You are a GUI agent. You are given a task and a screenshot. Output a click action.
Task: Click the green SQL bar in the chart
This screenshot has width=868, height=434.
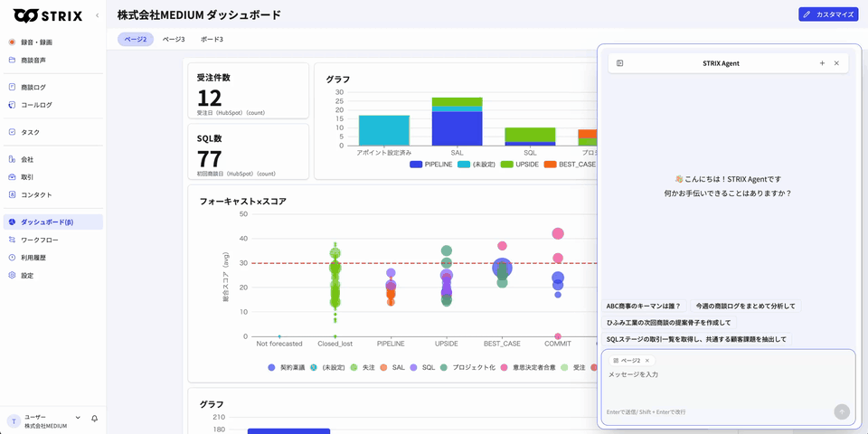530,135
